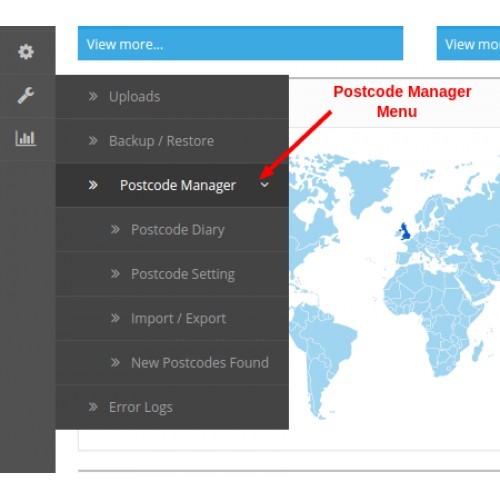Image resolution: width=500 pixels, height=500 pixels.
Task: Click double-chevron icon beside Postcode Manager
Action: point(93,185)
